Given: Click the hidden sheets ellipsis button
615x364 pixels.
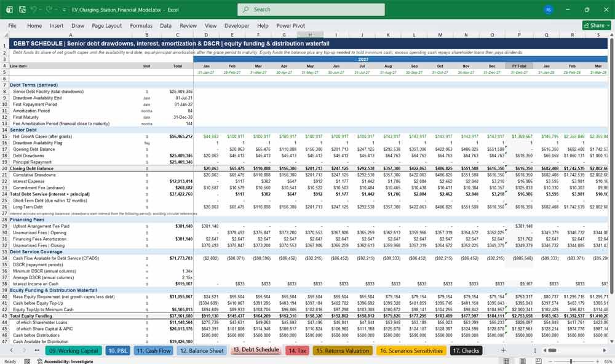Looking at the screenshot, I should coord(37,350).
